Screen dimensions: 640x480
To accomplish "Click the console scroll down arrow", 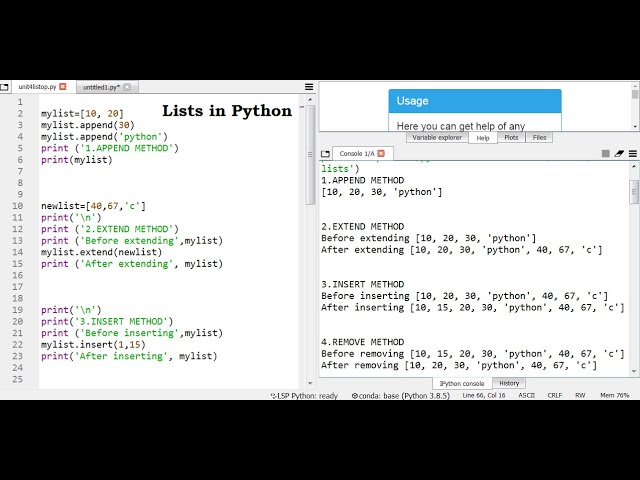I will coord(634,371).
